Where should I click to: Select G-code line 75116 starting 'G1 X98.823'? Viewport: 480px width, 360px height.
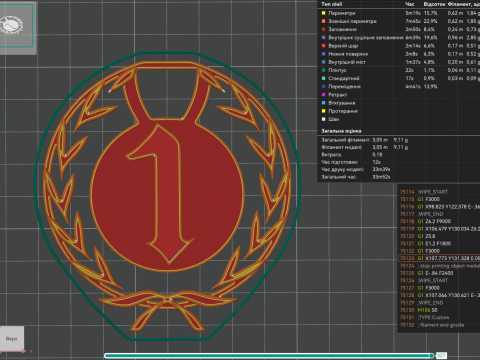(x=439, y=207)
